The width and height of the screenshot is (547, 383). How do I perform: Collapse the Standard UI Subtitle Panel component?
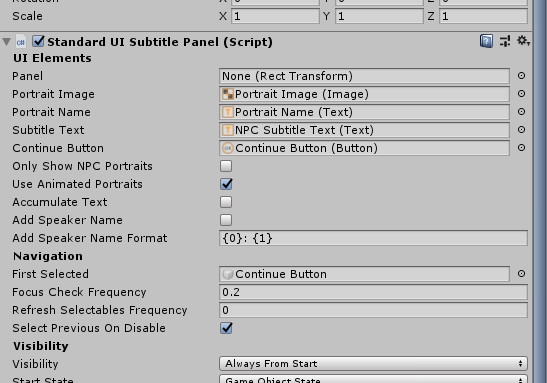[6, 42]
